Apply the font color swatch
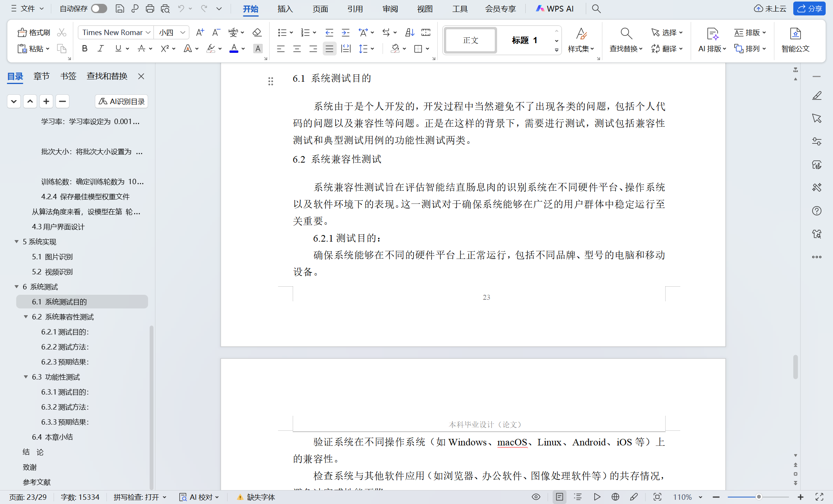833x504 pixels. tap(234, 49)
